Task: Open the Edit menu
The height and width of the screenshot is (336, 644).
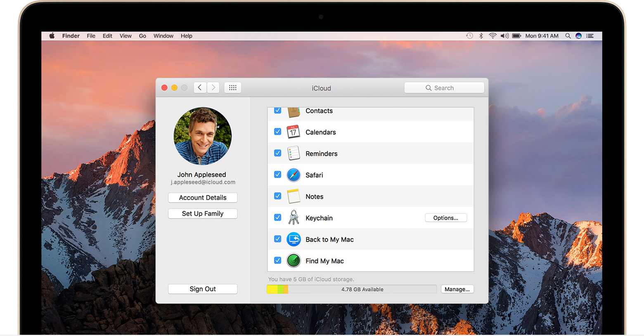Action: pyautogui.click(x=107, y=36)
